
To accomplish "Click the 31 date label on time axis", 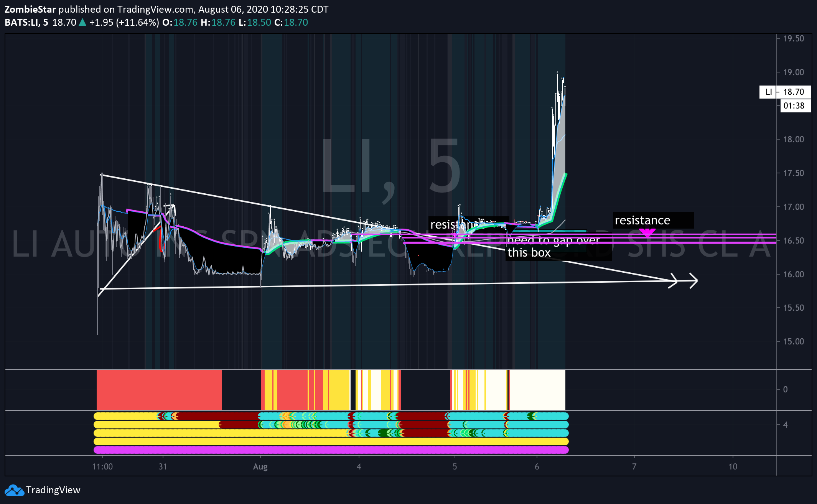I will [x=163, y=466].
